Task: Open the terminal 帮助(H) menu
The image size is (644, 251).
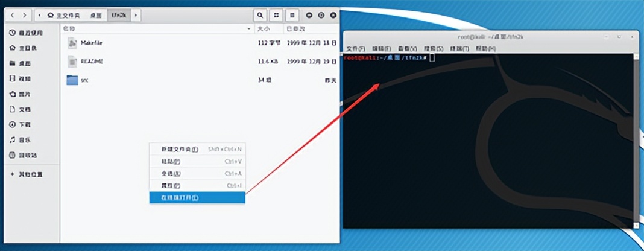Action: click(x=486, y=49)
